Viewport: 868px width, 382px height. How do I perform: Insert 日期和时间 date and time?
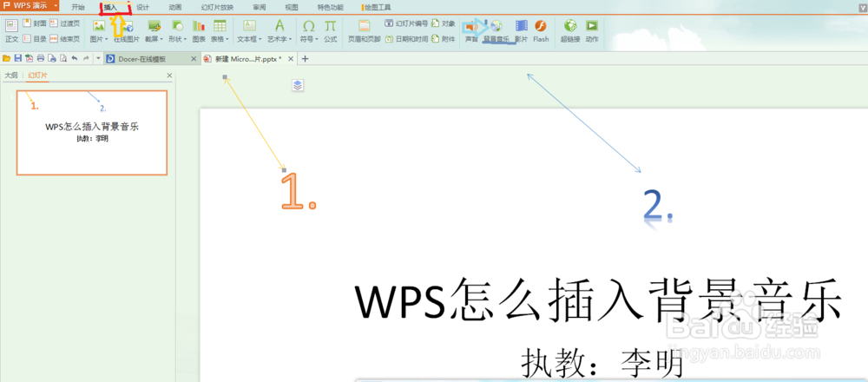point(406,39)
